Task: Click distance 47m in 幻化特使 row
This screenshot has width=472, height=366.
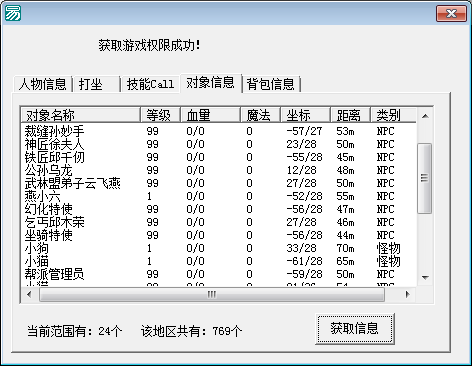Action: 345,209
